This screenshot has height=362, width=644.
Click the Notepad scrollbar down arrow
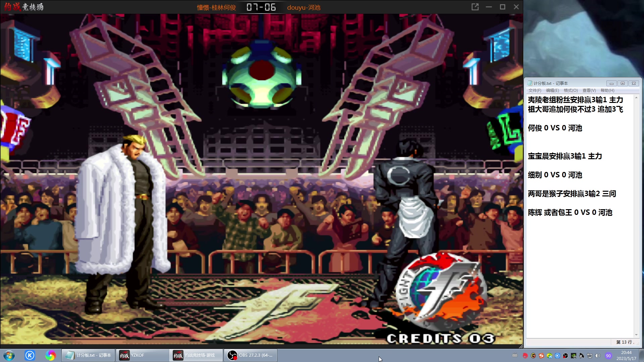(x=636, y=335)
